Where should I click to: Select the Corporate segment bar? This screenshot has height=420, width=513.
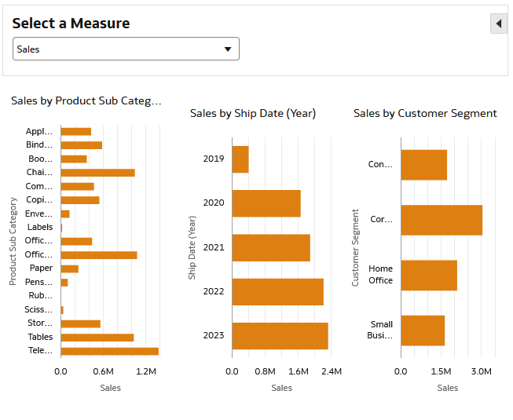442,220
